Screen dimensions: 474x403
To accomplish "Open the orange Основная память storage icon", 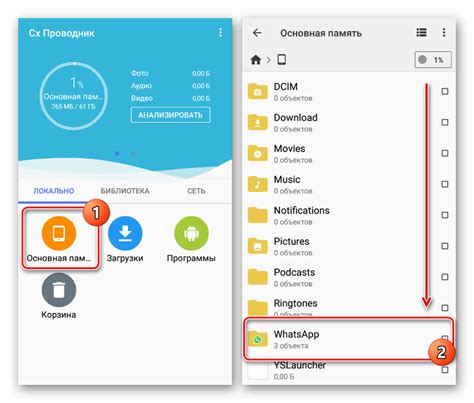I will [59, 233].
